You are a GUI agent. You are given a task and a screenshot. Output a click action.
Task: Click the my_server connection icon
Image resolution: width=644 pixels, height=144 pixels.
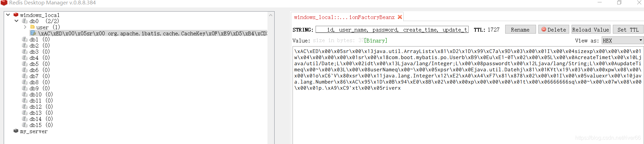coord(16,131)
